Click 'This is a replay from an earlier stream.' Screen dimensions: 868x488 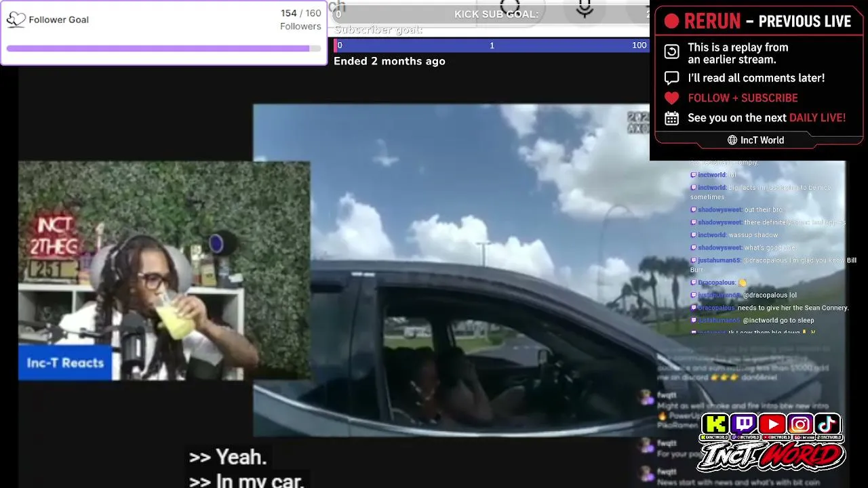(x=738, y=53)
